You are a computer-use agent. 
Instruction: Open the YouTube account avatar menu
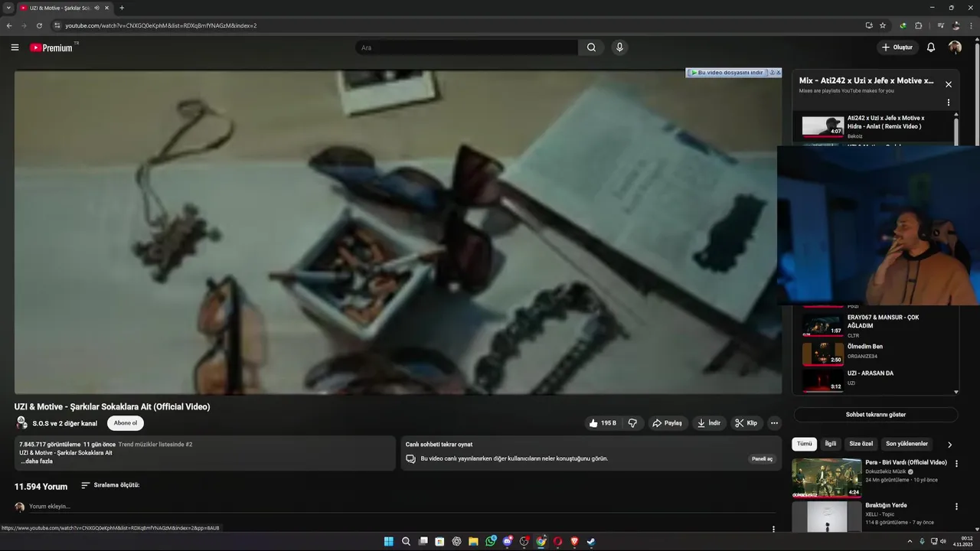coord(955,47)
